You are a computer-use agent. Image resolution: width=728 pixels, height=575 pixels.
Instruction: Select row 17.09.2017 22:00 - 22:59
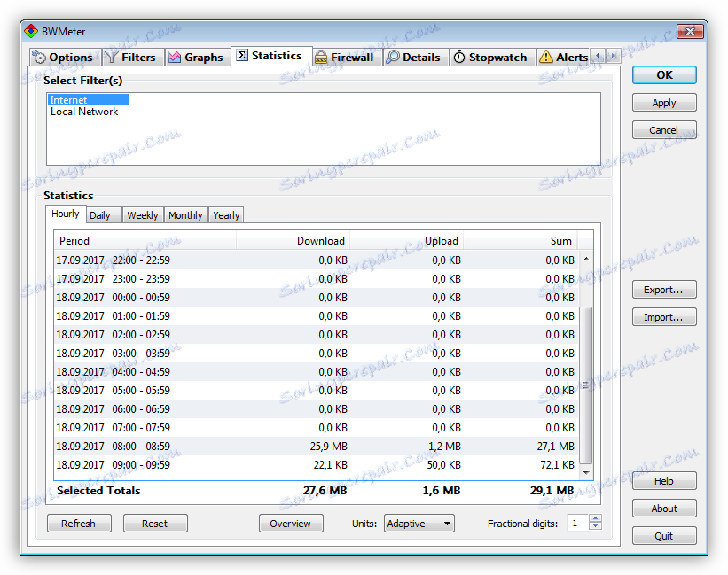317,260
